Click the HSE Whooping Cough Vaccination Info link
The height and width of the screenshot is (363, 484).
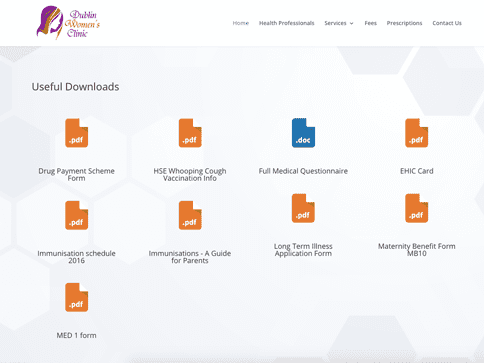pyautogui.click(x=190, y=174)
